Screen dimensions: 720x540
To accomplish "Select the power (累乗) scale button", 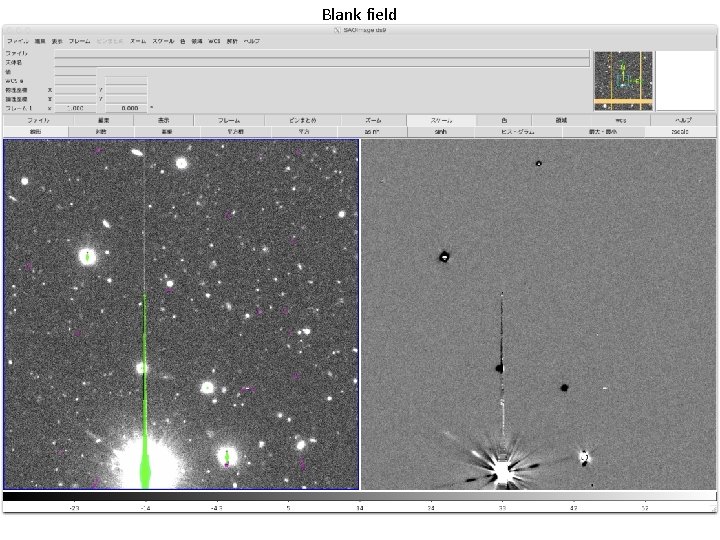I will coord(167,132).
